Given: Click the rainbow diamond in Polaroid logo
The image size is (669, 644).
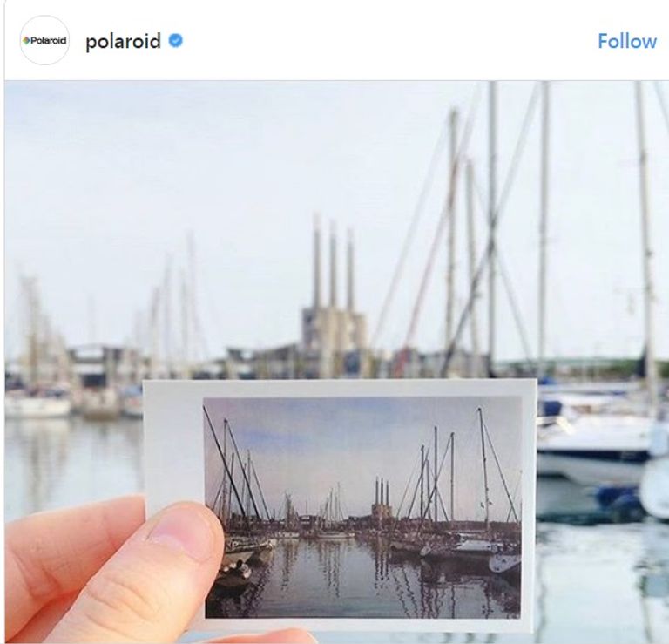Looking at the screenshot, I should pos(26,41).
